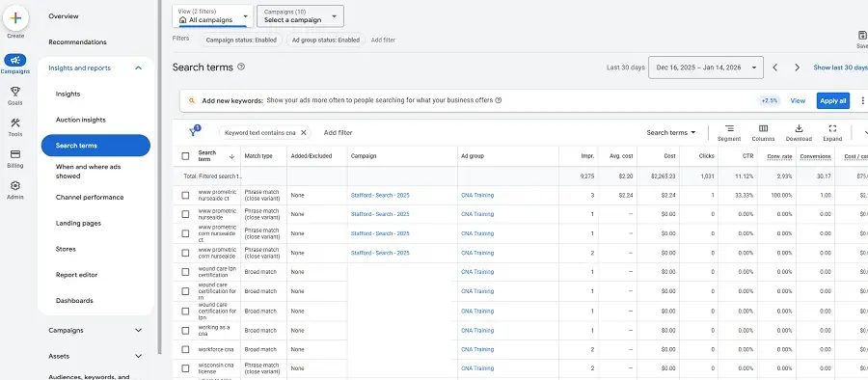Click the filter funnel icon
Viewport: 868px width, 380px height.
tap(193, 132)
